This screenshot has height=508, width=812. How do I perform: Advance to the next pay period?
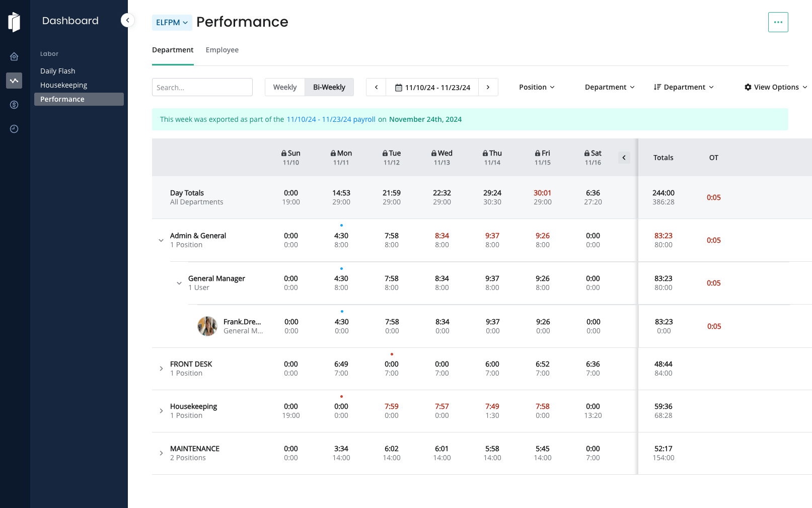(x=488, y=87)
